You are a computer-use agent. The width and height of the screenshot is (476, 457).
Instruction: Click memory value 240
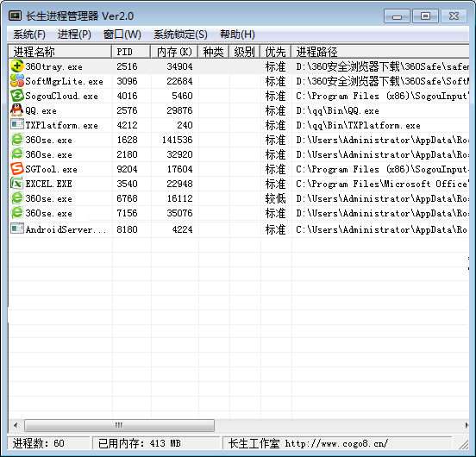pyautogui.click(x=185, y=125)
